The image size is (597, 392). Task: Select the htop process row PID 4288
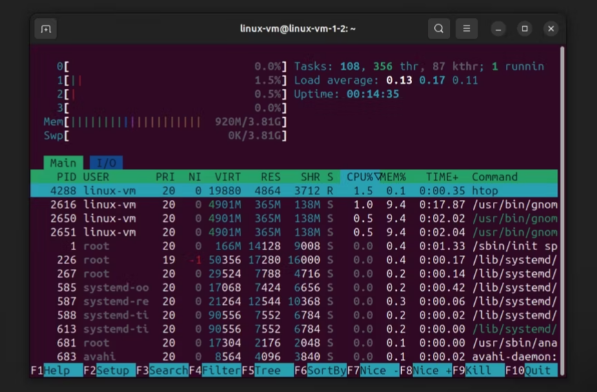click(x=294, y=191)
